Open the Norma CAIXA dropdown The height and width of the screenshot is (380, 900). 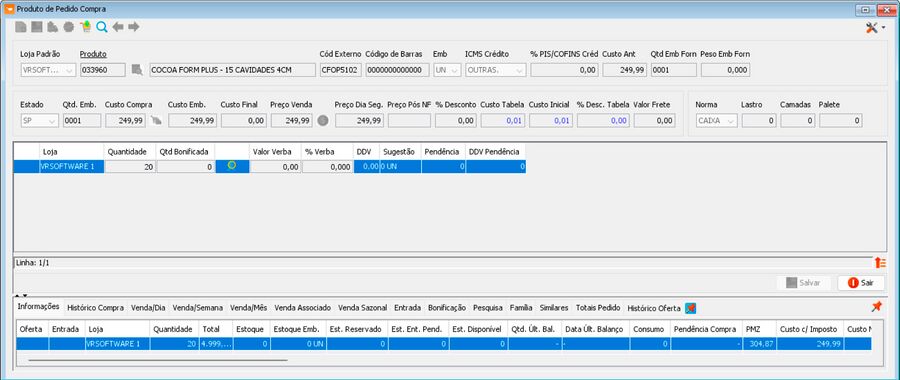(x=716, y=121)
